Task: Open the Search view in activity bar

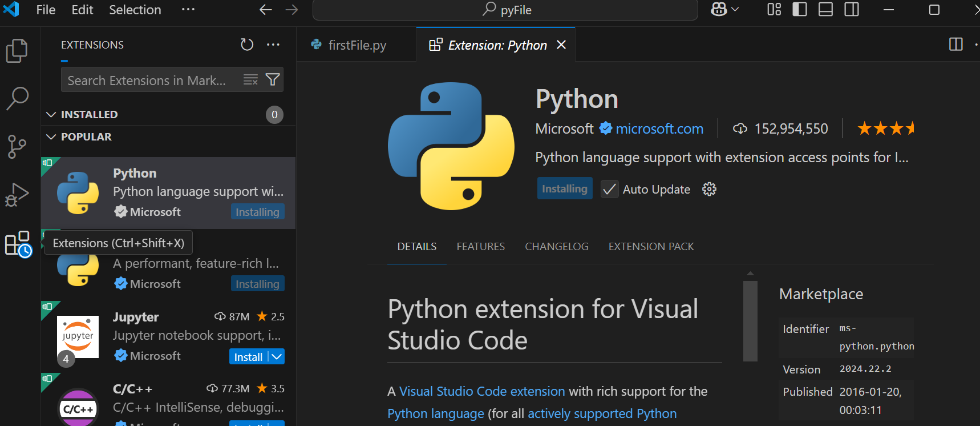Action: [17, 98]
